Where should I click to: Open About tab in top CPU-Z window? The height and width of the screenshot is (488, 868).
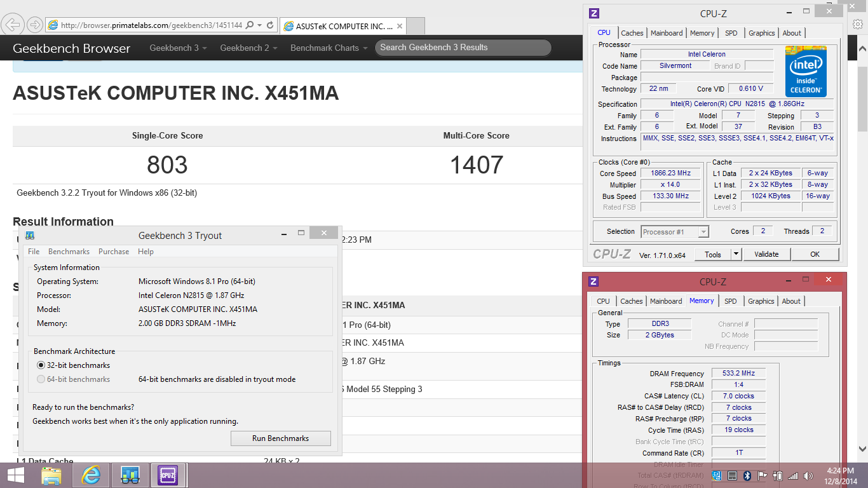click(x=792, y=33)
